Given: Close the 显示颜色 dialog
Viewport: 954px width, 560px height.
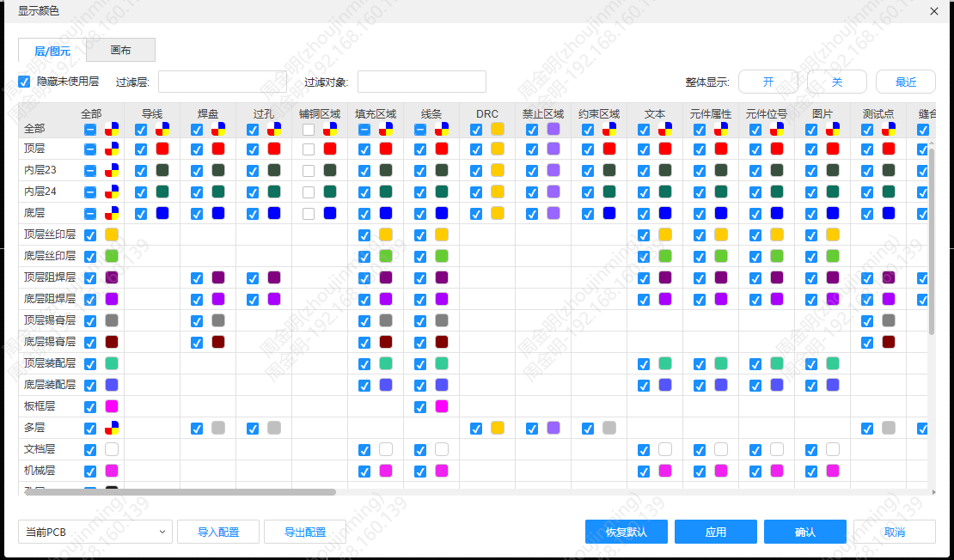Looking at the screenshot, I should tap(934, 11).
